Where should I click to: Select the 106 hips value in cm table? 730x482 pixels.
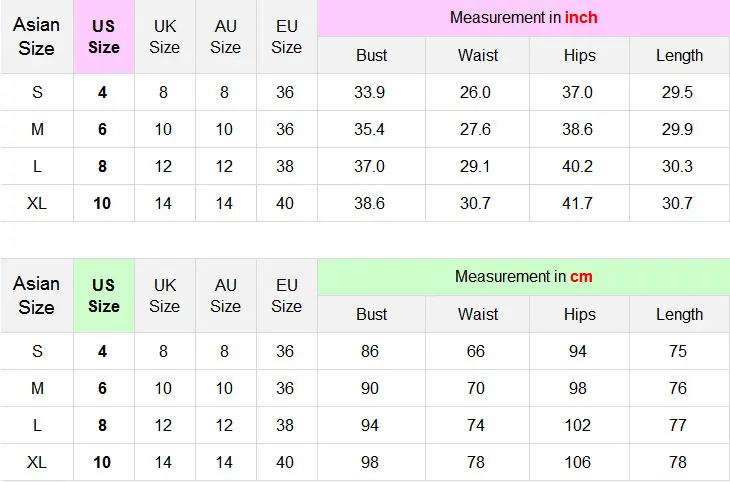click(x=577, y=462)
